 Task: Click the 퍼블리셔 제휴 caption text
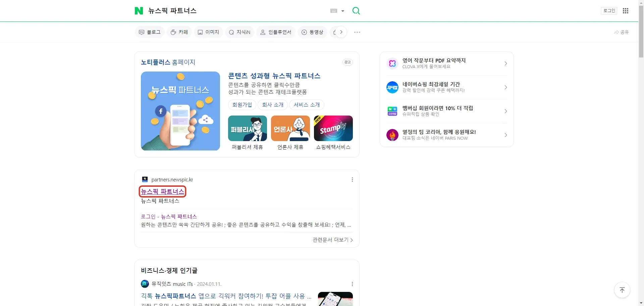[248, 147]
